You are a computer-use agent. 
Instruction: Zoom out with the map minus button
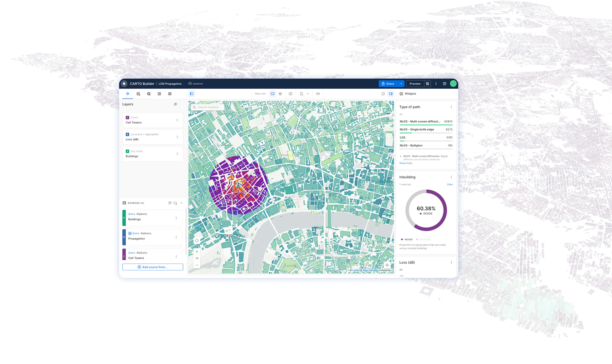click(x=197, y=265)
